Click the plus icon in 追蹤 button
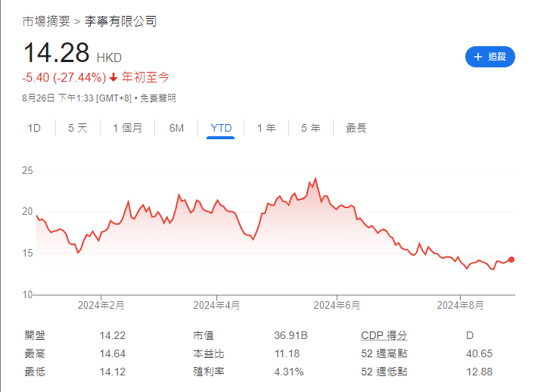 pyautogui.click(x=477, y=57)
